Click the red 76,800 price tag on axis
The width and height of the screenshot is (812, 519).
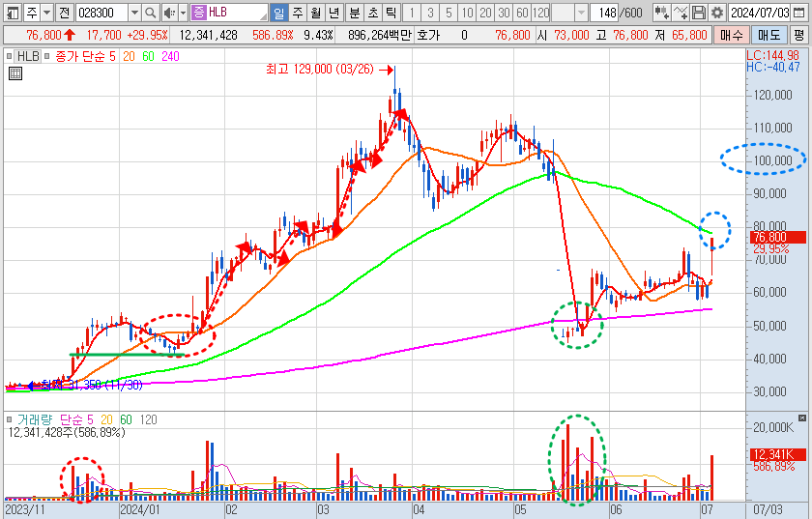pos(778,237)
